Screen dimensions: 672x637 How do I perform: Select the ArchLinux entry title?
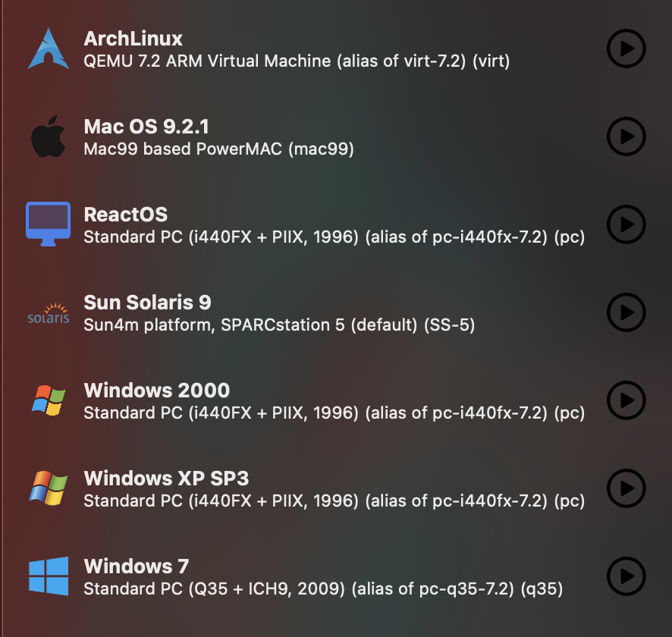pos(133,39)
